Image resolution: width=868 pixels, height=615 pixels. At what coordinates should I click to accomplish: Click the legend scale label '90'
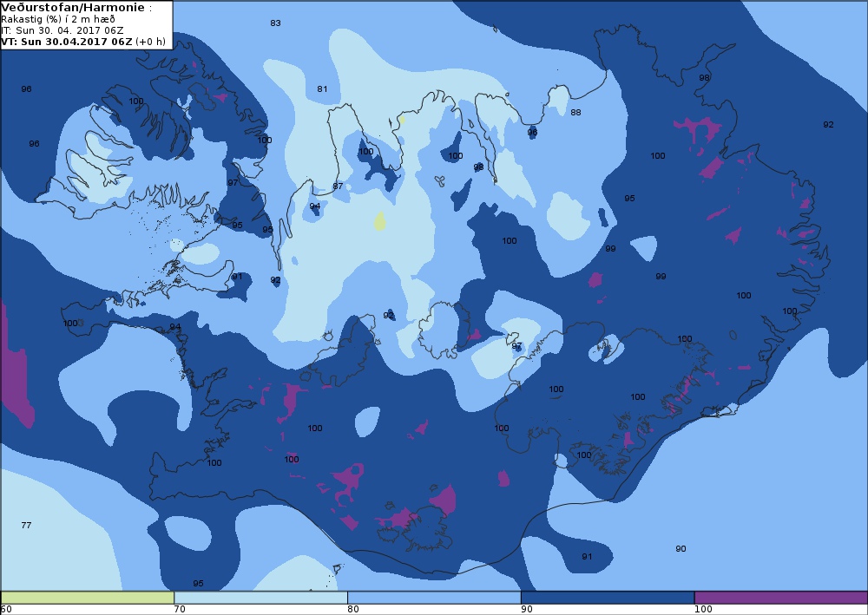[527, 609]
